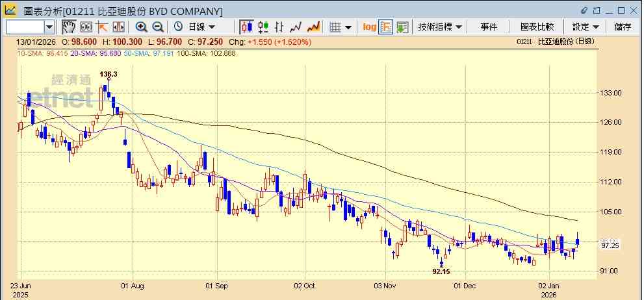Click the pop-out window icon

click(597, 10)
